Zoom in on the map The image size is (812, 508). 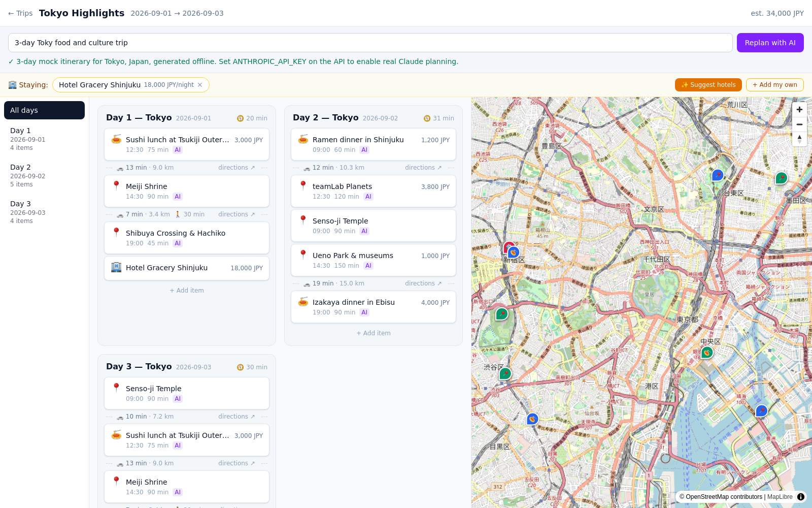pyautogui.click(x=799, y=110)
